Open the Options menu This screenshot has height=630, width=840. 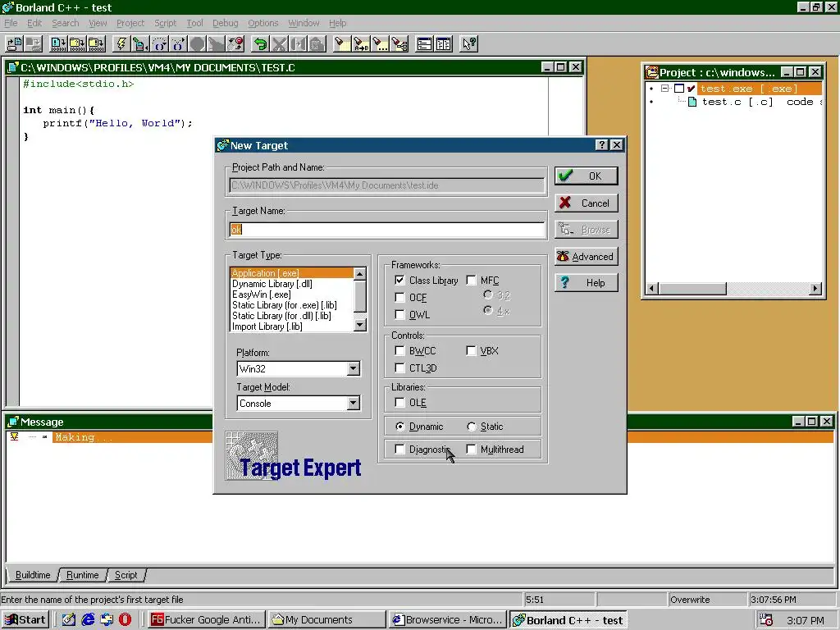(263, 23)
